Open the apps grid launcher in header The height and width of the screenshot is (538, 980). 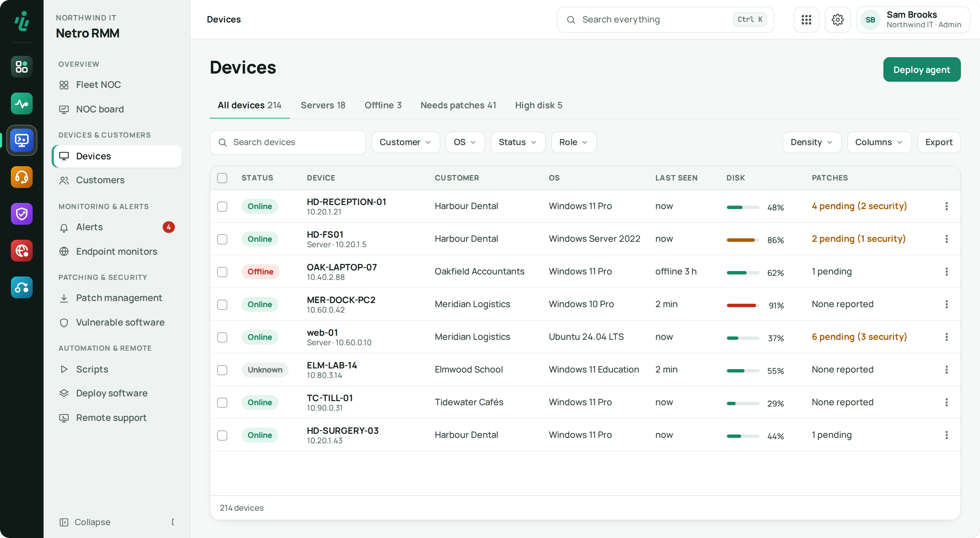(806, 19)
